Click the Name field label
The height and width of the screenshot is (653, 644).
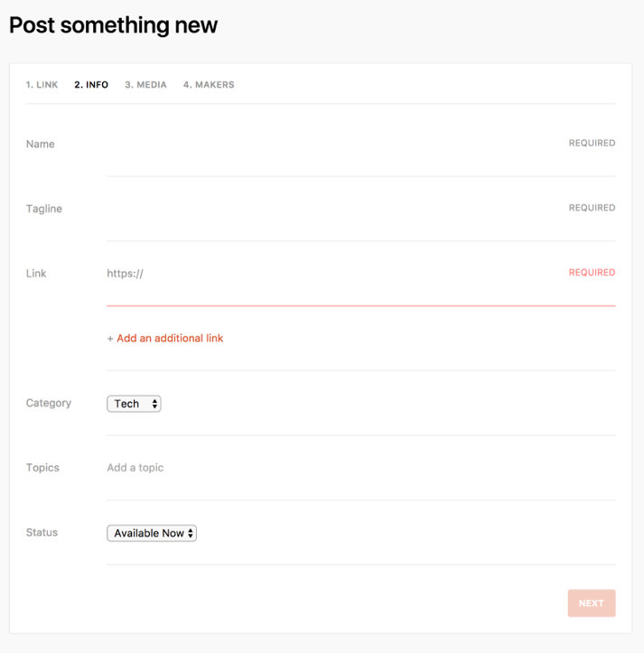coord(41,145)
